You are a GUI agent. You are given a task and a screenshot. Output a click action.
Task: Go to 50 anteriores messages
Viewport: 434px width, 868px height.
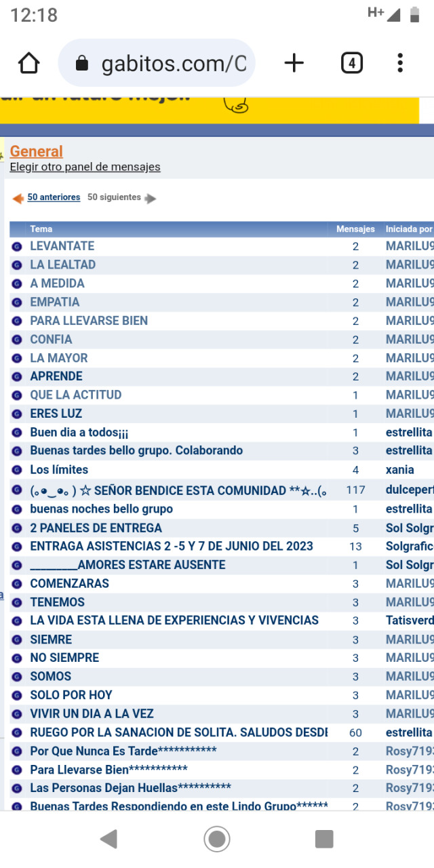point(54,197)
